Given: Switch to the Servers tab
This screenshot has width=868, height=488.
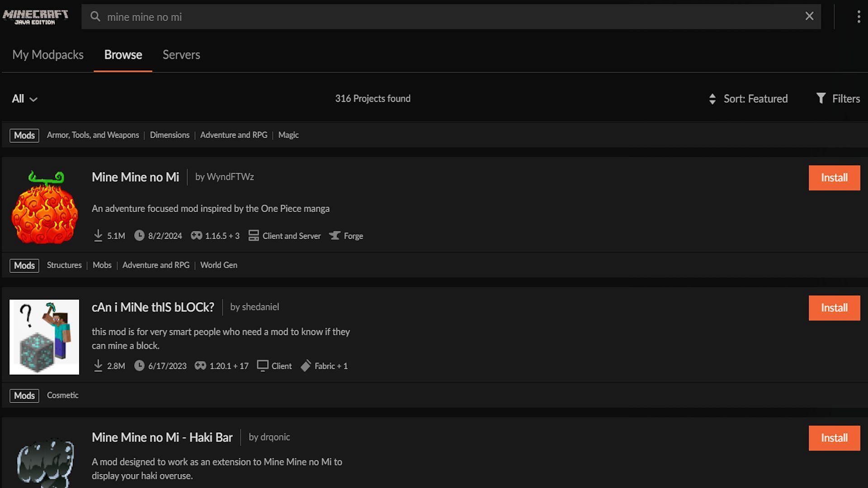Looking at the screenshot, I should (181, 54).
